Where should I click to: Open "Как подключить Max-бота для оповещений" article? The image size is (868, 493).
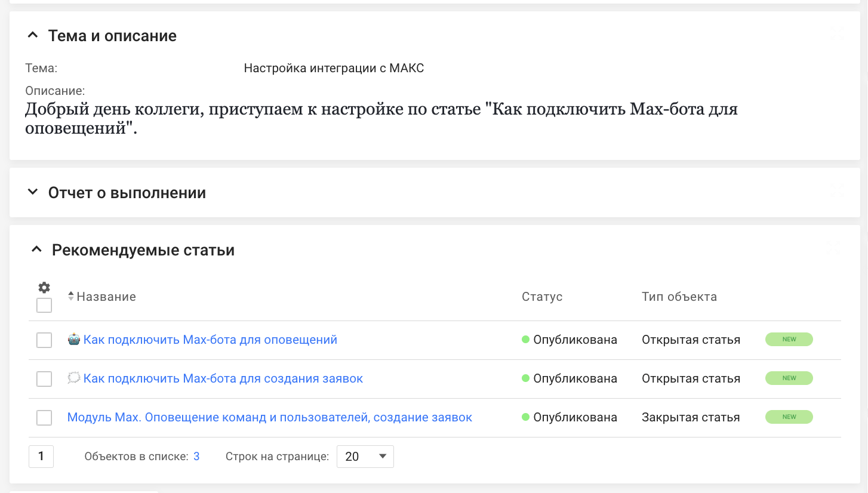pyautogui.click(x=210, y=340)
